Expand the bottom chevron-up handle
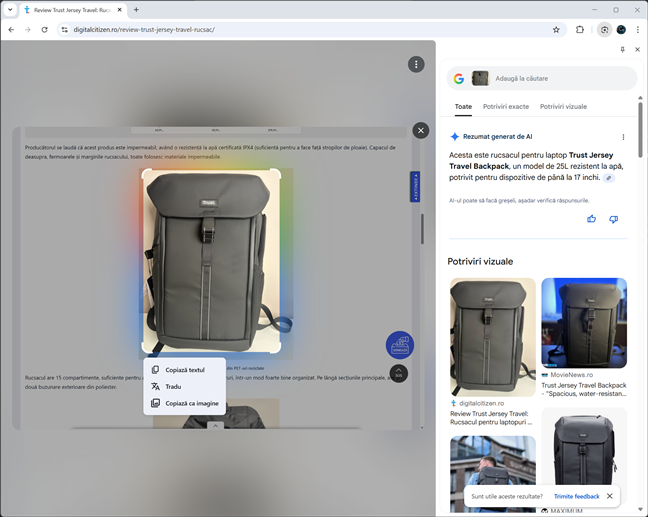Image resolution: width=648 pixels, height=517 pixels. pyautogui.click(x=215, y=426)
